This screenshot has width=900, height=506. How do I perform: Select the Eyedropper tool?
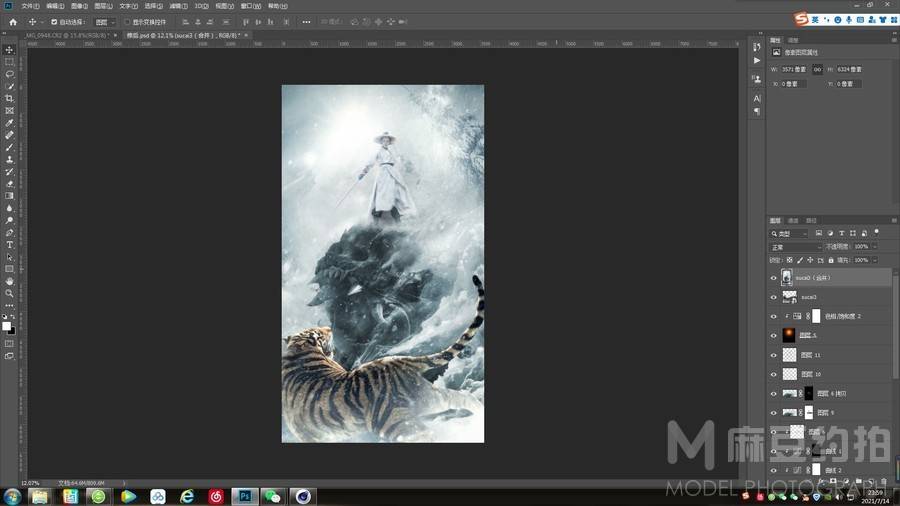[9, 123]
